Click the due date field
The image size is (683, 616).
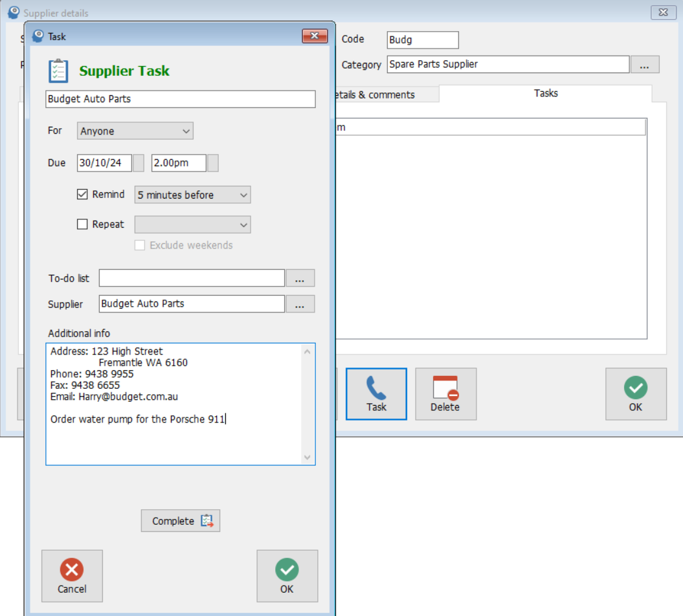coord(104,163)
